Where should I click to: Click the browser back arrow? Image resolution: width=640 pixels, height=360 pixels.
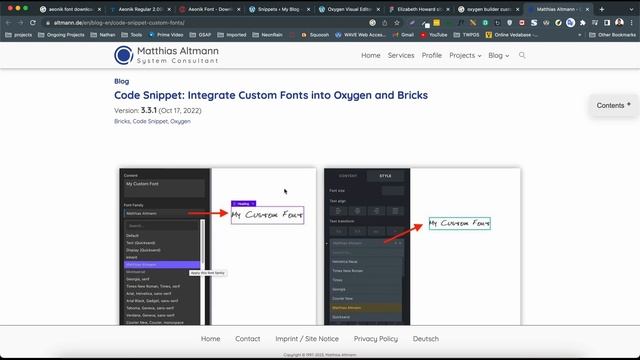tap(8, 23)
